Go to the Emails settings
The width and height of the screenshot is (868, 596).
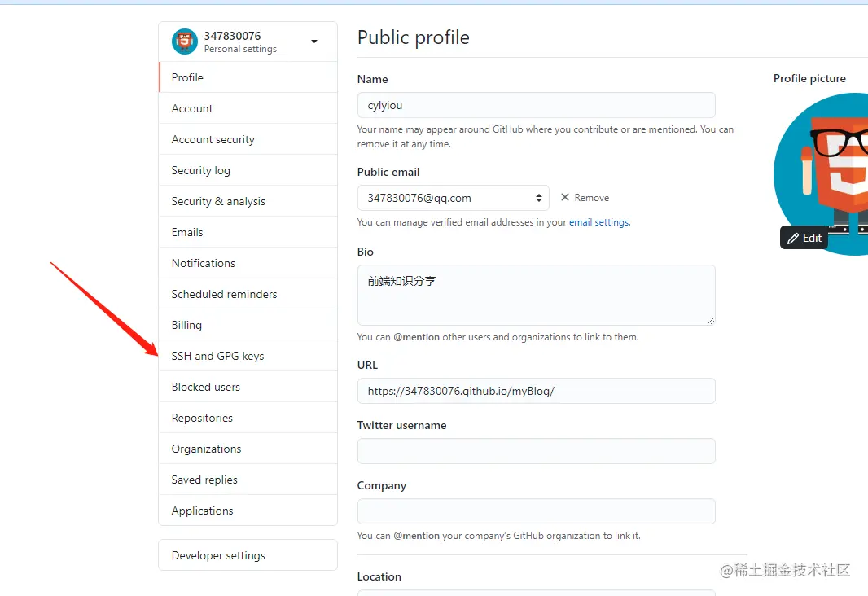pos(248,232)
